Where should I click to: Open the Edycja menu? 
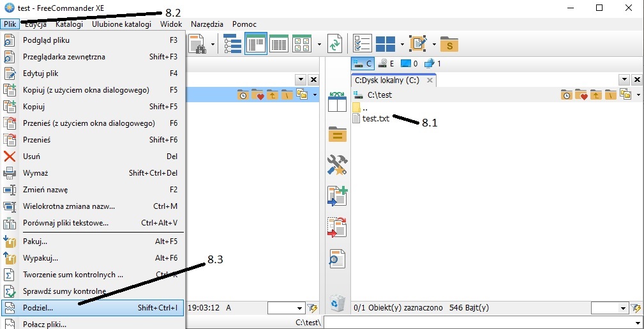[x=35, y=24]
